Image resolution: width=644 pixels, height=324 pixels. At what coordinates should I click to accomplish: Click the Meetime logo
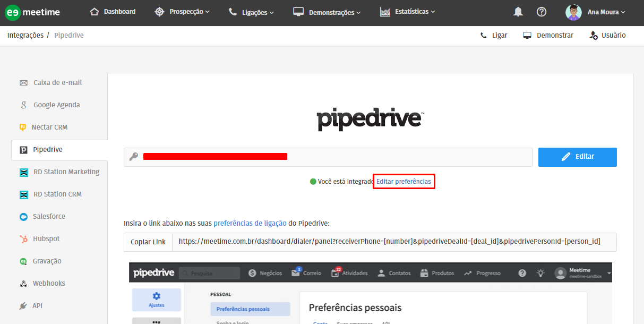(x=33, y=13)
